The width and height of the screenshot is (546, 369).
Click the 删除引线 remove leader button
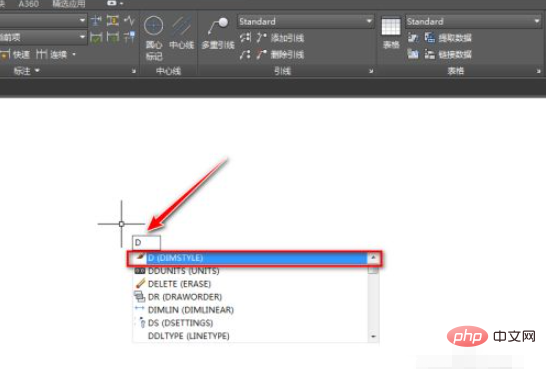tap(280, 54)
